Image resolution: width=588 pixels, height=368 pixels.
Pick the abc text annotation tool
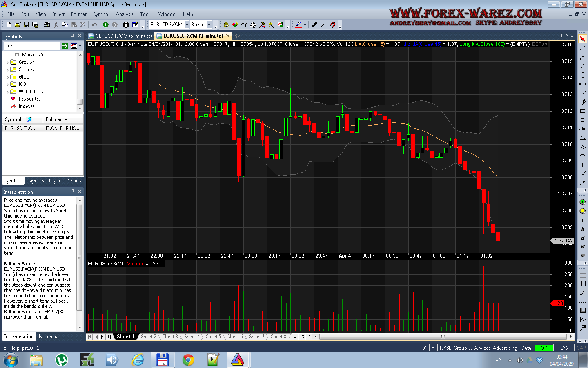(582, 129)
